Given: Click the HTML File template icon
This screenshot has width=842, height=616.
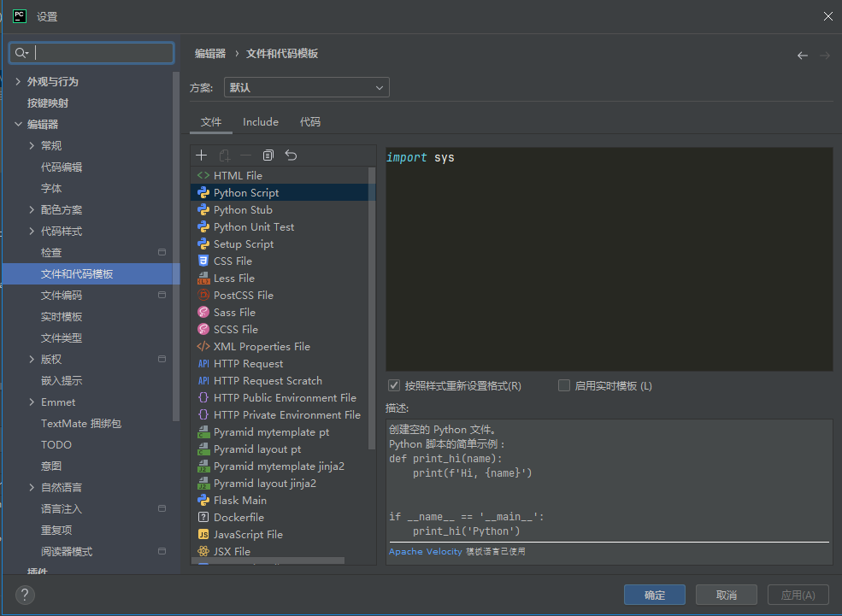Looking at the screenshot, I should pyautogui.click(x=203, y=175).
